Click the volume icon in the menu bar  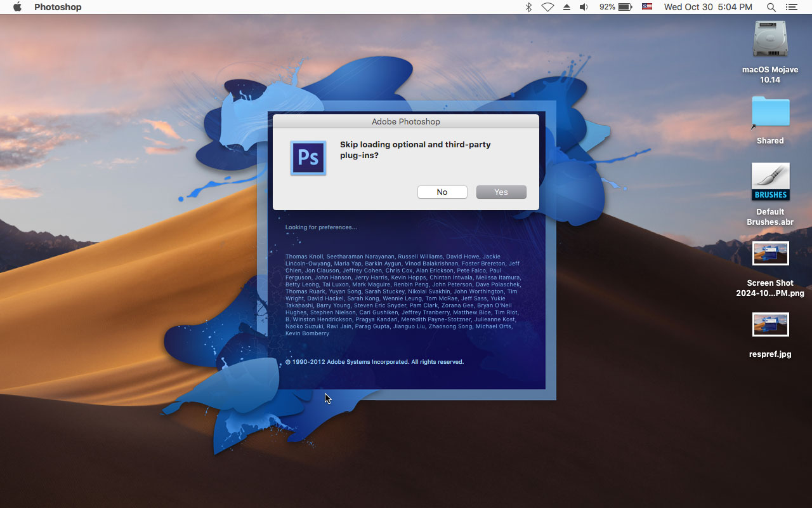(x=583, y=7)
